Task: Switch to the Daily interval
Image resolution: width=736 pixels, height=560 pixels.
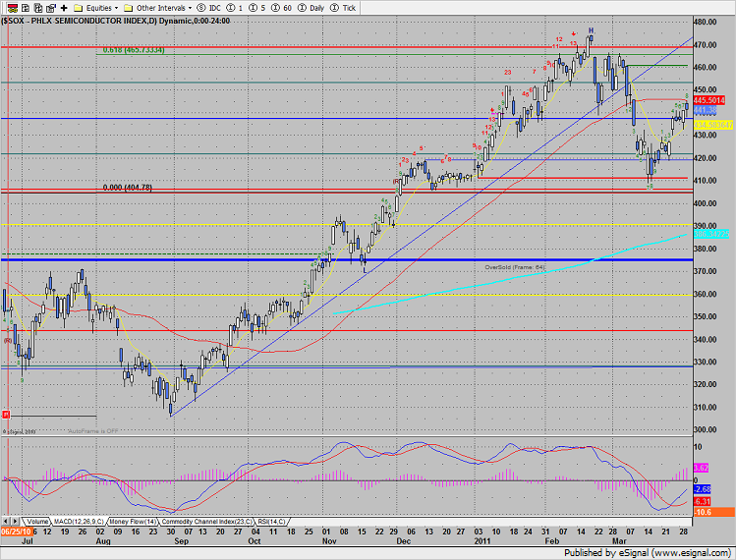Action: click(311, 8)
